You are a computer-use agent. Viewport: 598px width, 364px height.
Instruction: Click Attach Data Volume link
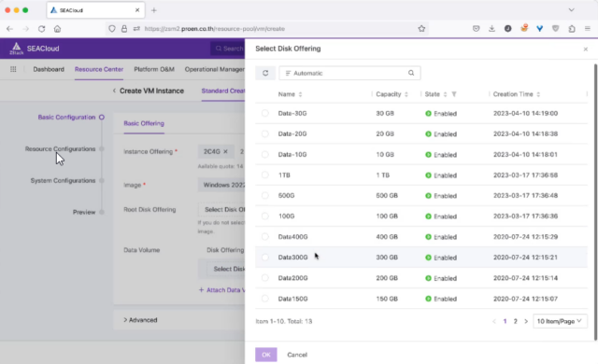click(x=221, y=290)
